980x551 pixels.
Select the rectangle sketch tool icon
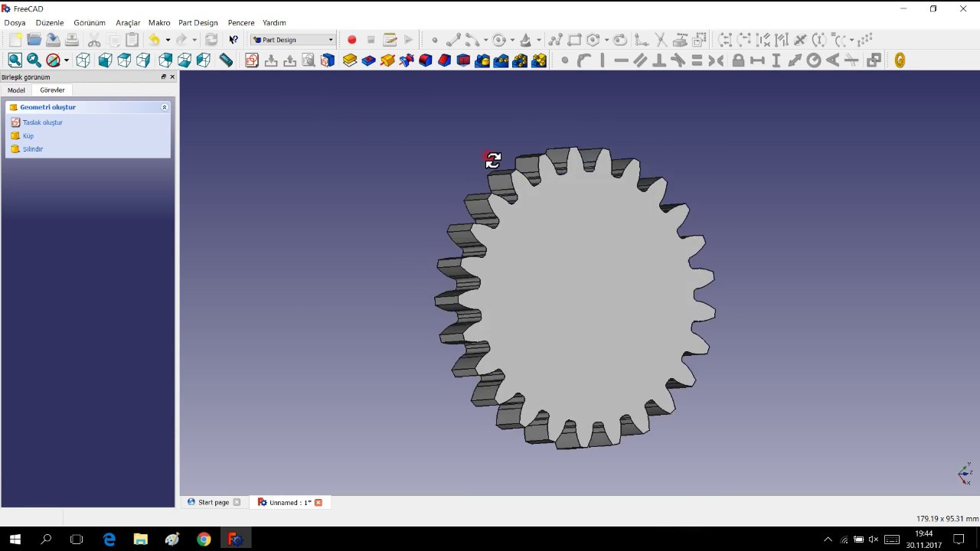574,40
